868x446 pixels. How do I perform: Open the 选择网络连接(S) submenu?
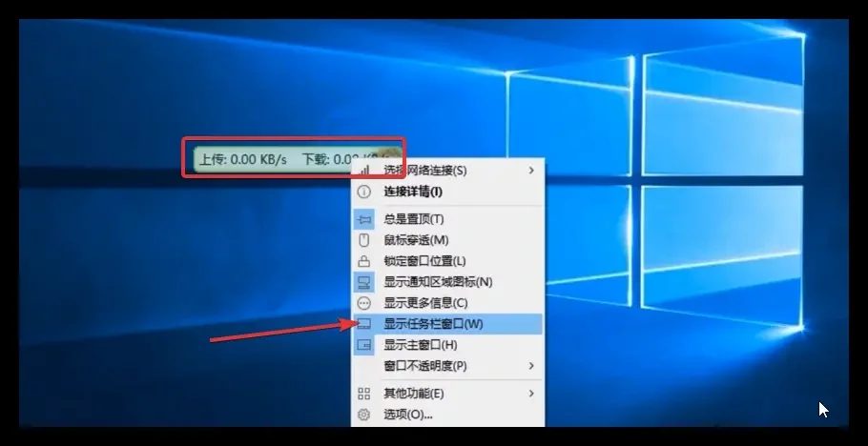[x=447, y=171]
